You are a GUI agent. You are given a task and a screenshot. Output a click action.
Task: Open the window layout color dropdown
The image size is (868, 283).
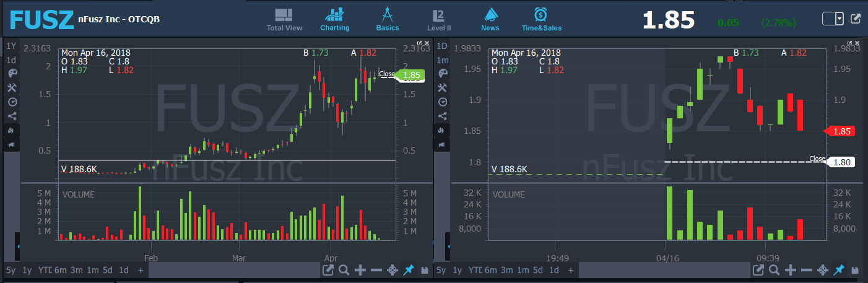pyautogui.click(x=833, y=19)
